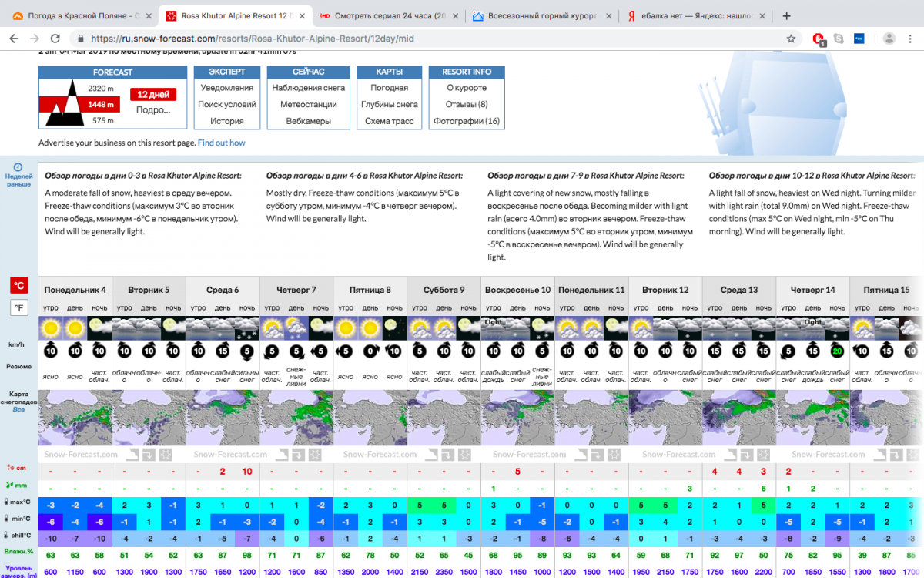This screenshot has width=924, height=578.
Task: Click the Skype extension icon
Action: [839, 39]
